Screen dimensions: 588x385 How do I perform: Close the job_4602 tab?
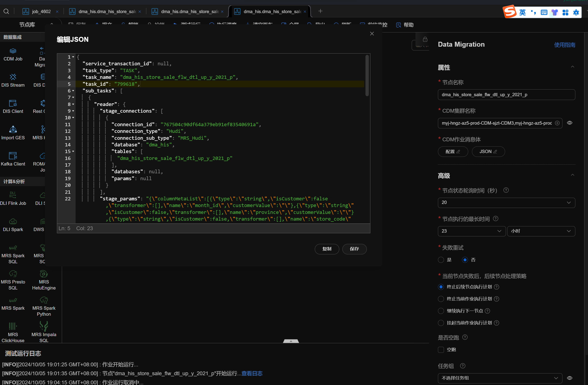(57, 12)
